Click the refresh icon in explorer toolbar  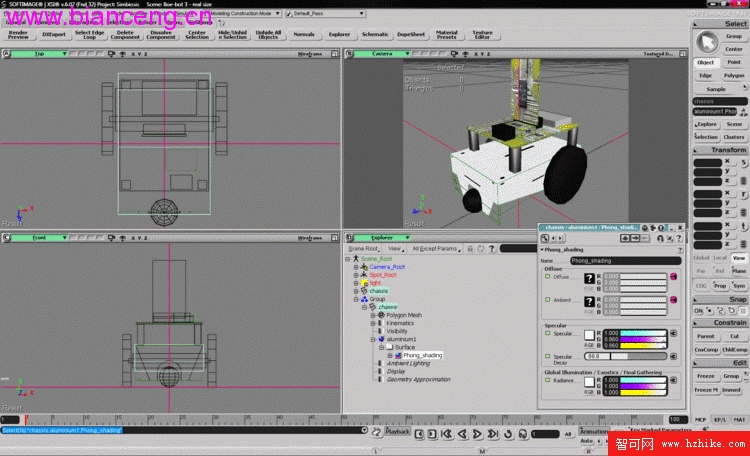481,249
